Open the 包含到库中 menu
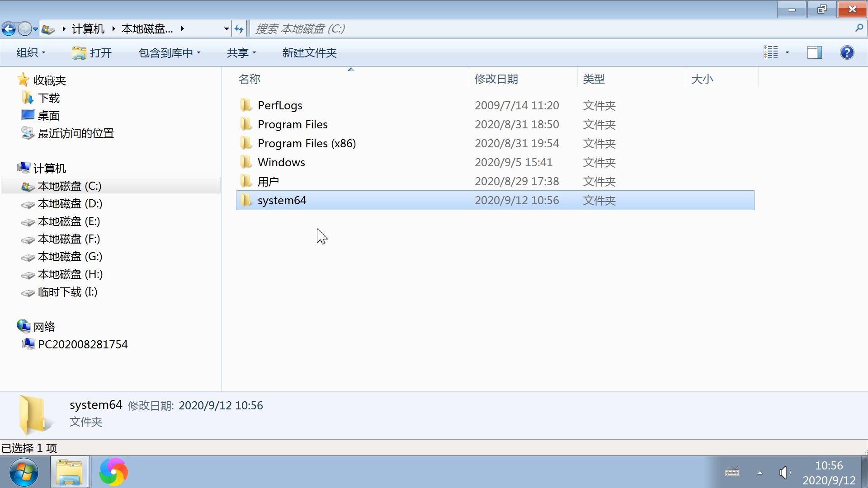 (x=169, y=53)
